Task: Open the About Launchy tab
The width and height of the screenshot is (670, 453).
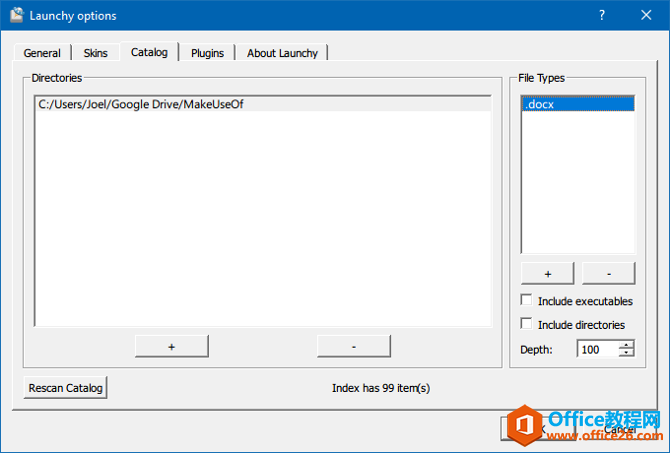Action: pyautogui.click(x=282, y=53)
